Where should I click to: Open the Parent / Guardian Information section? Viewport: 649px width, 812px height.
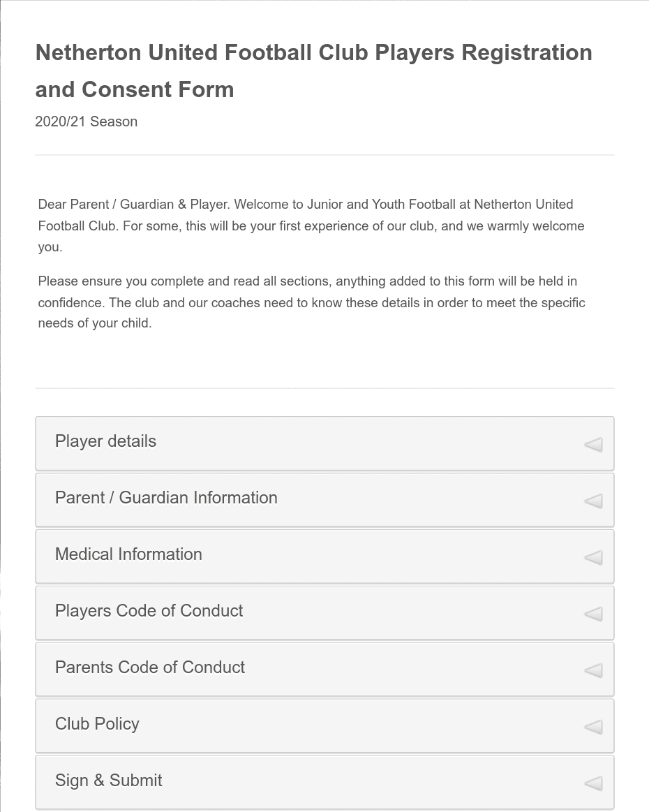point(166,499)
